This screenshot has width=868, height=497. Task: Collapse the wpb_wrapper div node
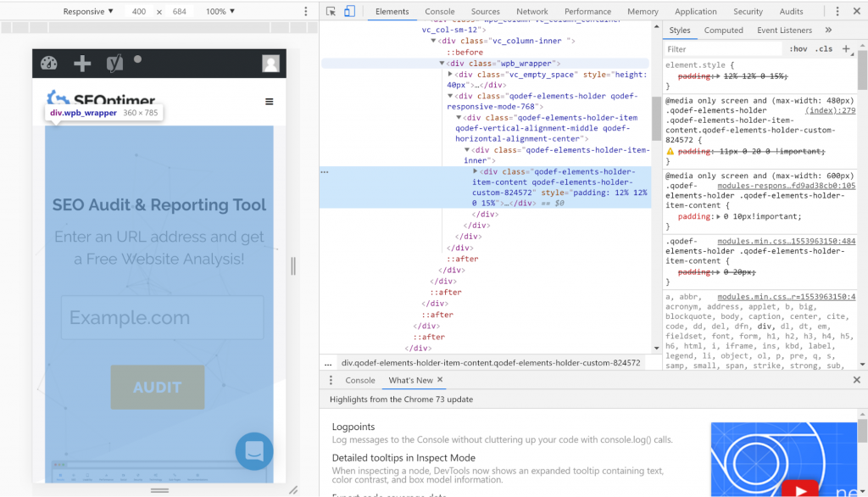[442, 64]
